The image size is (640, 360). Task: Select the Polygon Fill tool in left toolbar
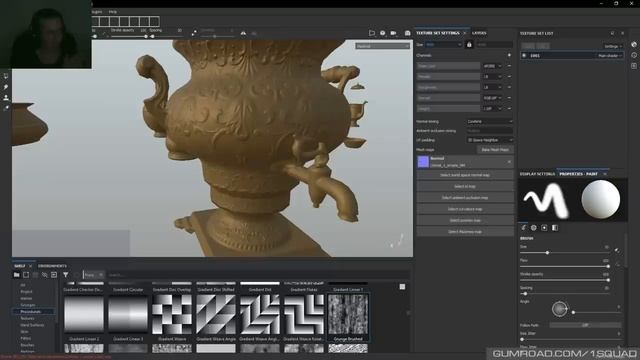(x=6, y=76)
